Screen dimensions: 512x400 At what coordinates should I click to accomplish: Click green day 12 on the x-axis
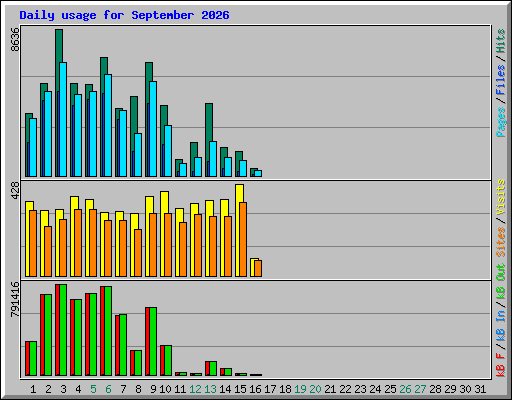(x=195, y=389)
